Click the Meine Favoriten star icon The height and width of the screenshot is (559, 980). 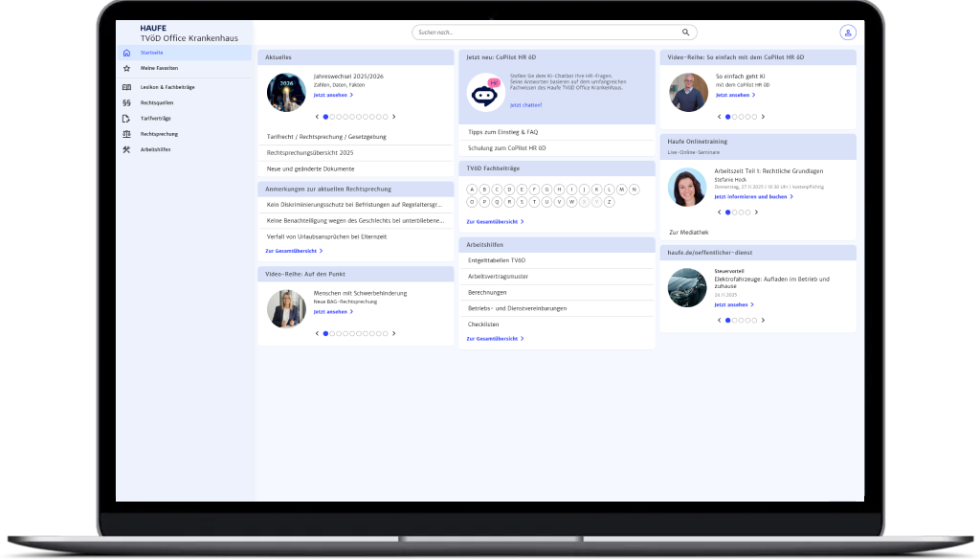(x=126, y=69)
